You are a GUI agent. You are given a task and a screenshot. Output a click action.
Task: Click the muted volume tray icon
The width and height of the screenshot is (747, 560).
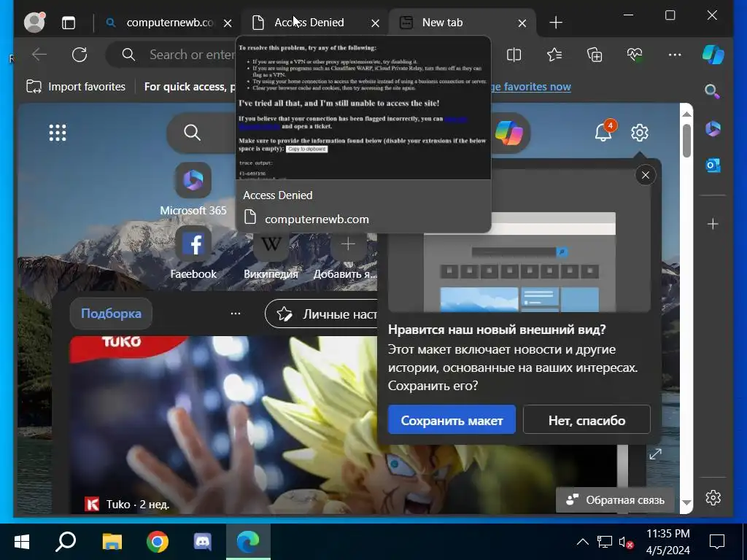pos(625,542)
